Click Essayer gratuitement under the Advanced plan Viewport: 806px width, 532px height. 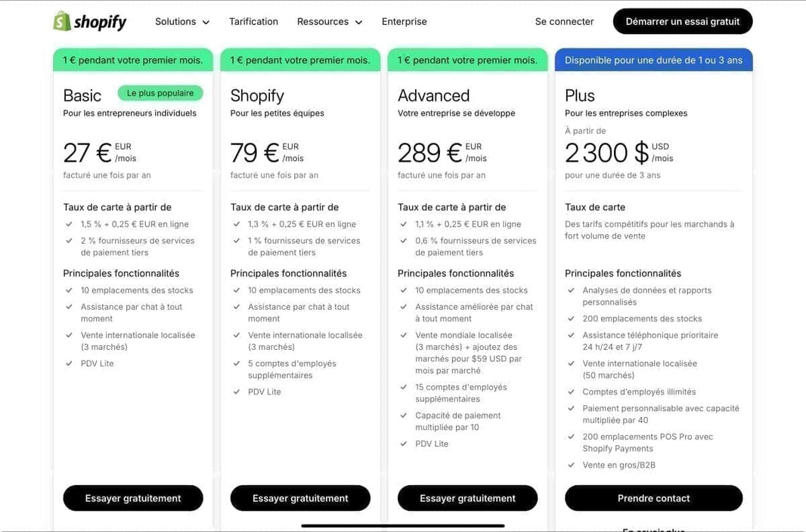[467, 498]
